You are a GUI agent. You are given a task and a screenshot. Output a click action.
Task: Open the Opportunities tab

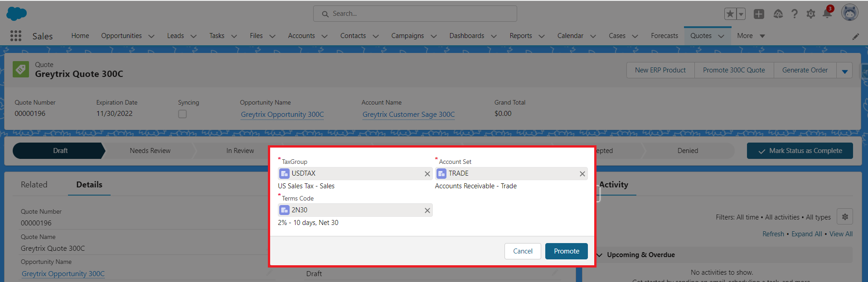tap(121, 36)
